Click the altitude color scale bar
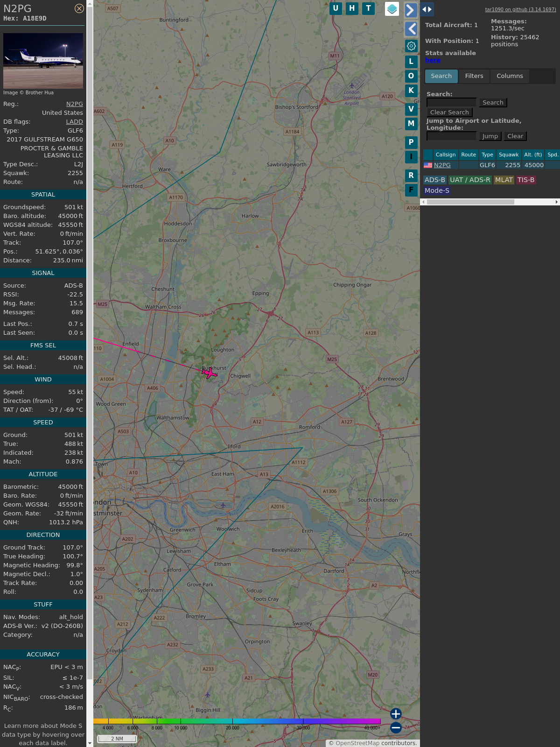 coord(237,721)
